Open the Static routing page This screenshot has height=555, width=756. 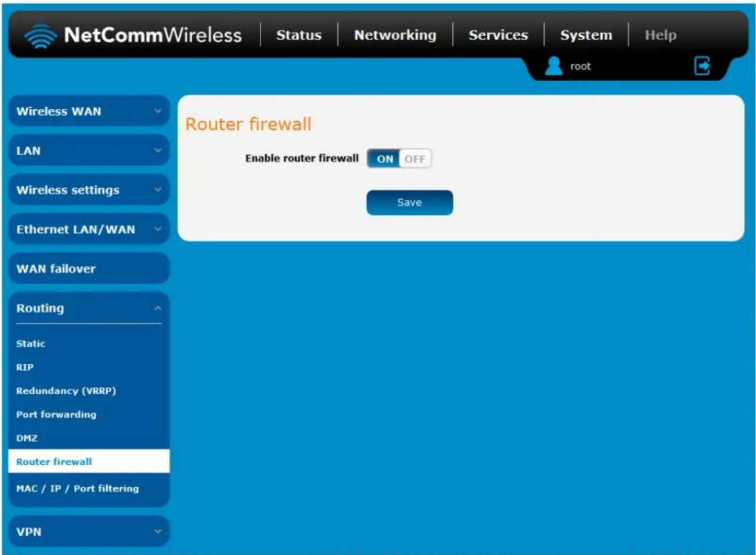[30, 343]
